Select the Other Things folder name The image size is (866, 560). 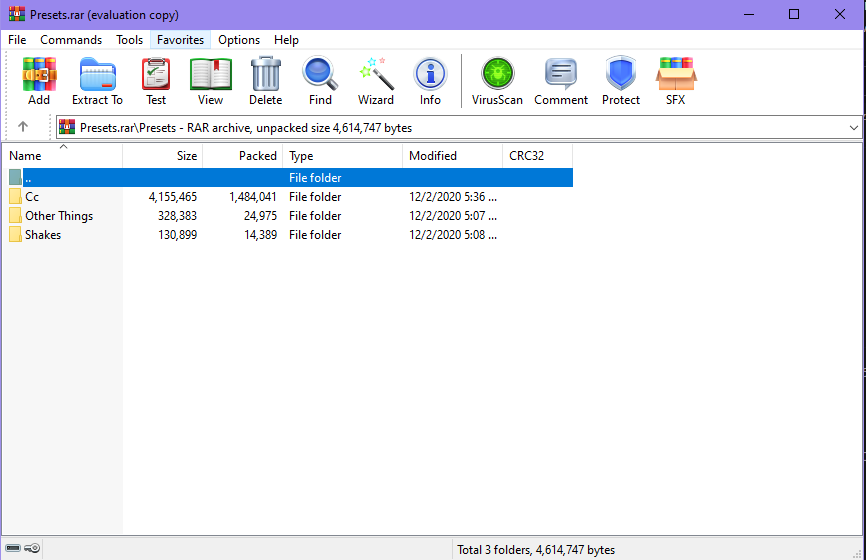59,216
